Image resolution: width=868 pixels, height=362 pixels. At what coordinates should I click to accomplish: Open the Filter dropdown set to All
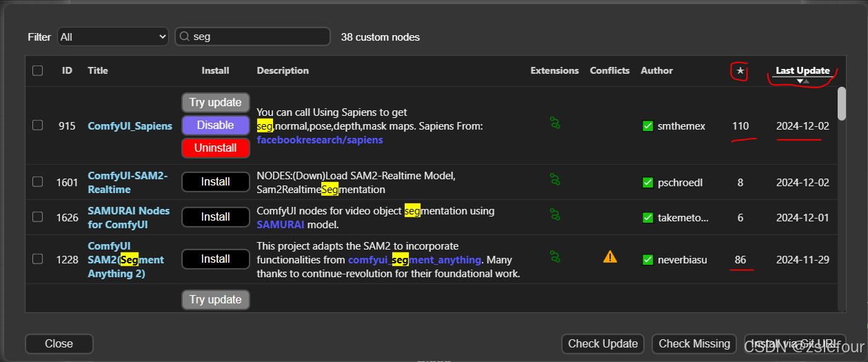click(x=113, y=37)
